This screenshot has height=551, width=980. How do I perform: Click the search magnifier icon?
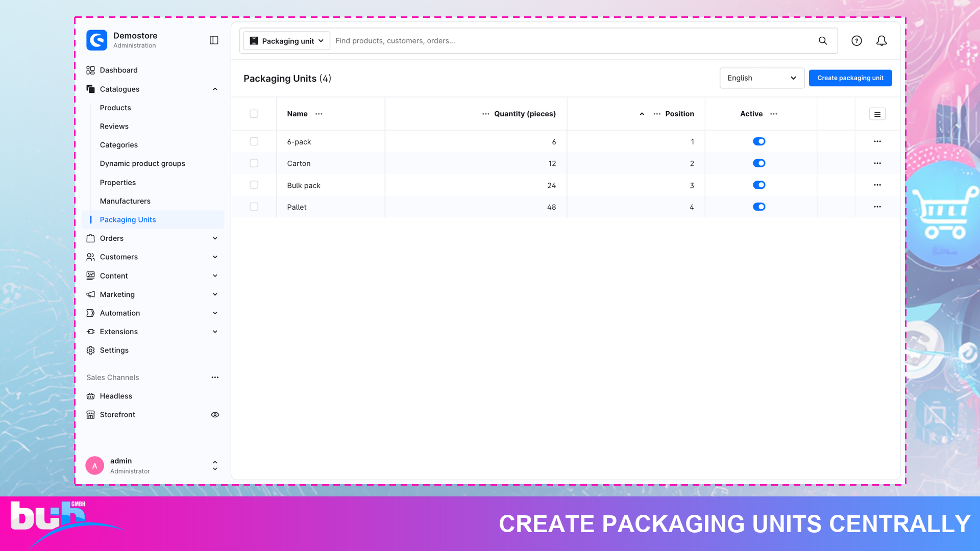[823, 41]
